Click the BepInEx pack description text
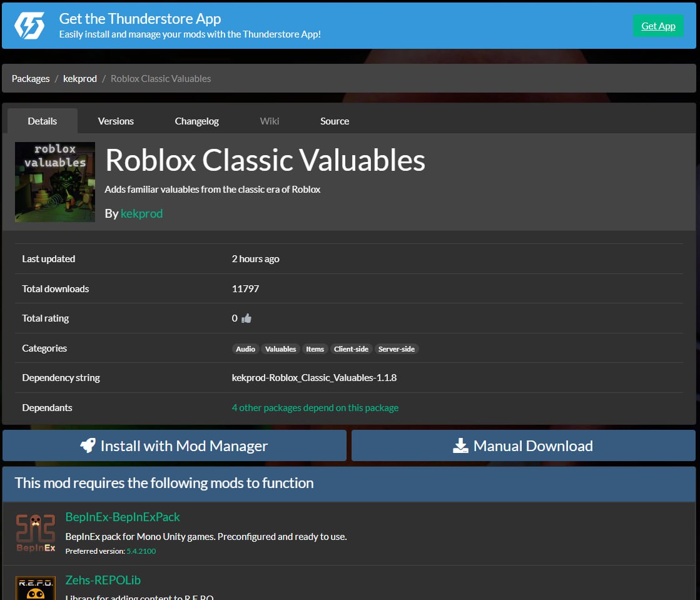700x600 pixels. 206,537
